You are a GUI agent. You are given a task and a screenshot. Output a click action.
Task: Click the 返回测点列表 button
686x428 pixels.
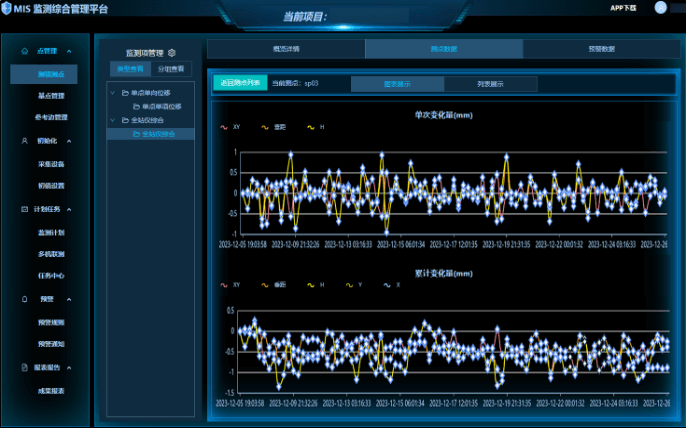[239, 84]
